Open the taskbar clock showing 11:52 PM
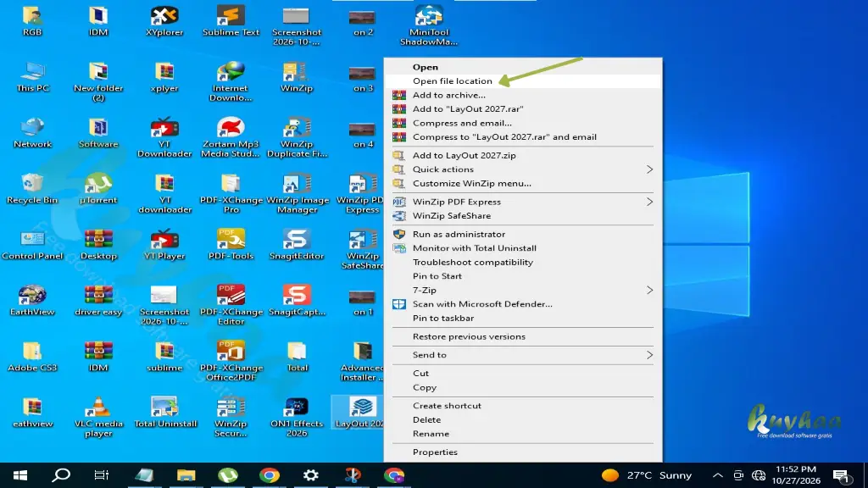Image resolution: width=868 pixels, height=488 pixels. coord(796,475)
